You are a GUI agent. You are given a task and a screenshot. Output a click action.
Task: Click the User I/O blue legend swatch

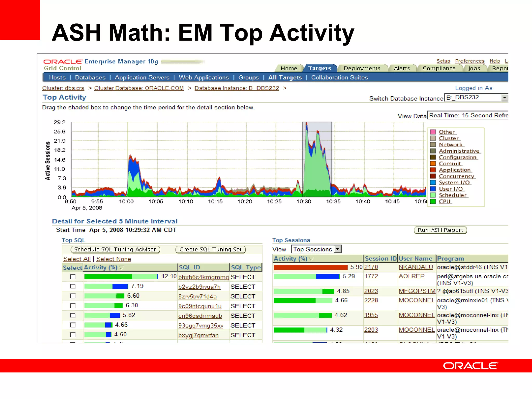[433, 189]
